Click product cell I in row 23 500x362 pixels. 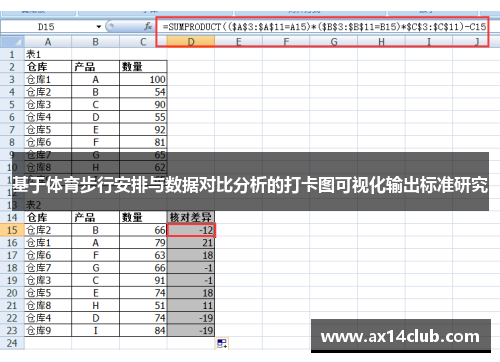95,330
